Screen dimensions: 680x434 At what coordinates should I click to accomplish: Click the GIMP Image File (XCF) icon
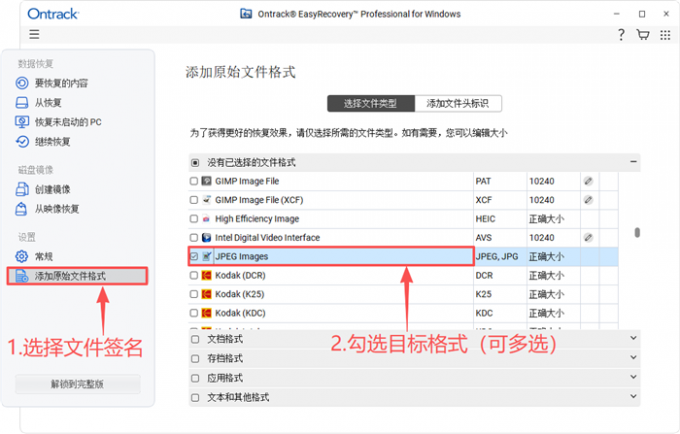point(207,200)
